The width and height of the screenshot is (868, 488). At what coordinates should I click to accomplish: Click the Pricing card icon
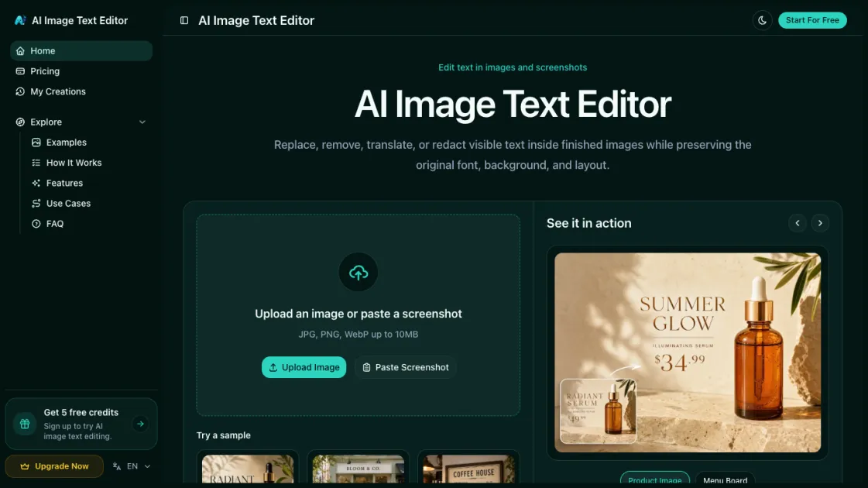pos(20,71)
